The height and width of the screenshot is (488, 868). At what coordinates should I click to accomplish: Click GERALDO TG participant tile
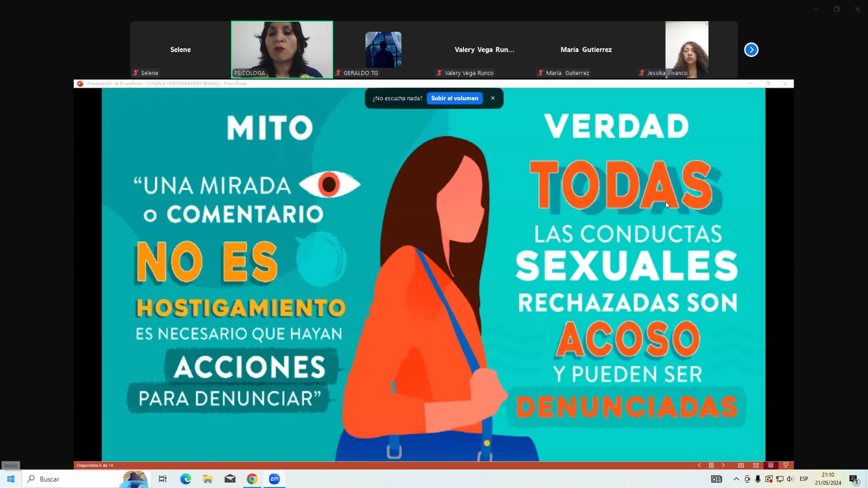point(383,49)
